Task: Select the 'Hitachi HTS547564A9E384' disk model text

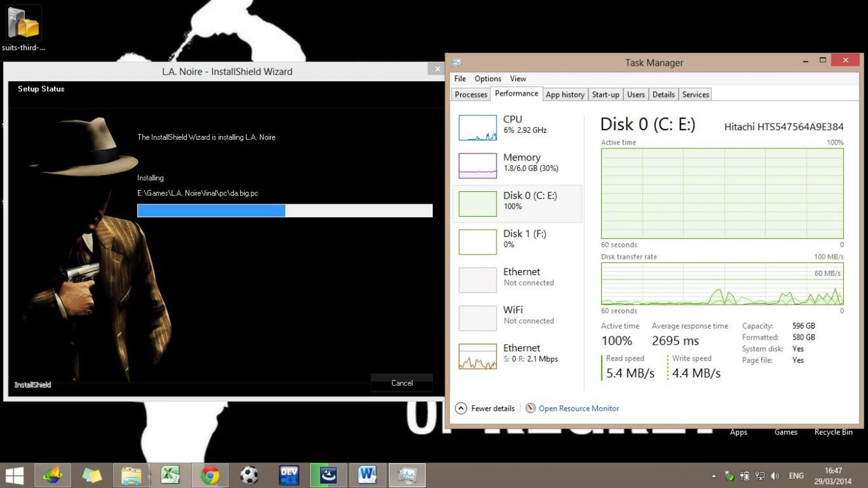Action: (784, 127)
